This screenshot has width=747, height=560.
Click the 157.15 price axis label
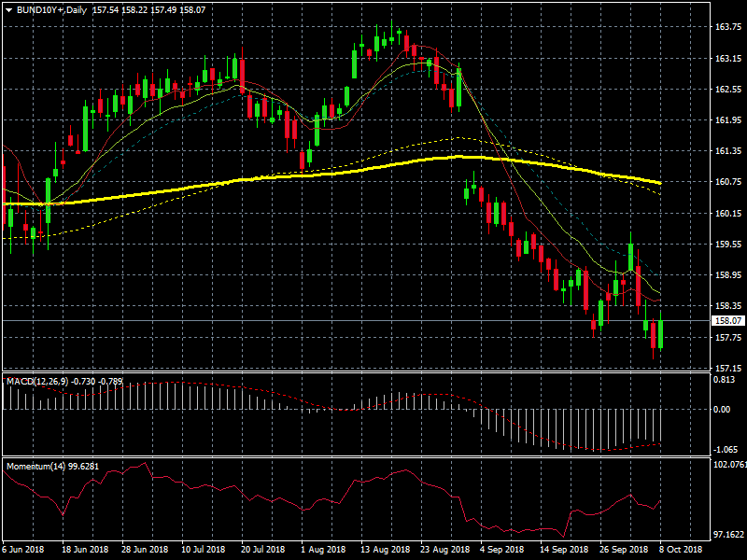coord(727,368)
